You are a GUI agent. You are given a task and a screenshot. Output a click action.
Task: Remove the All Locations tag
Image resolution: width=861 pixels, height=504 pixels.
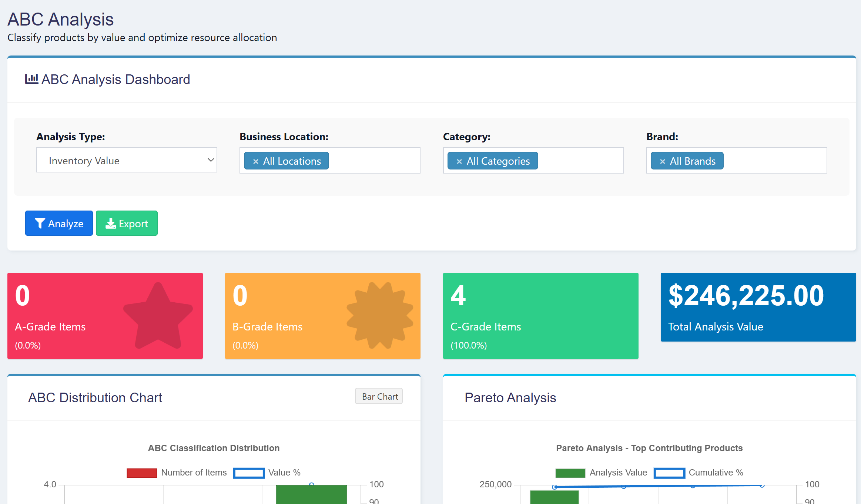(x=255, y=161)
